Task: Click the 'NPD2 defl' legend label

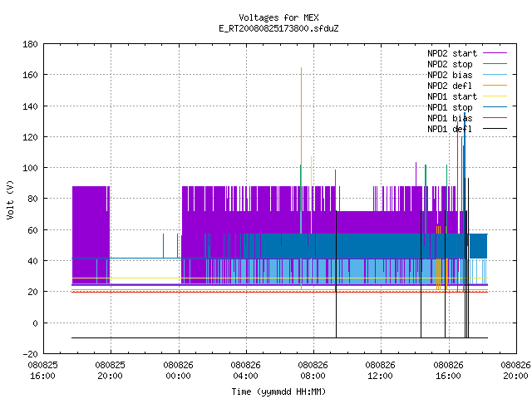Action: pyautogui.click(x=450, y=86)
